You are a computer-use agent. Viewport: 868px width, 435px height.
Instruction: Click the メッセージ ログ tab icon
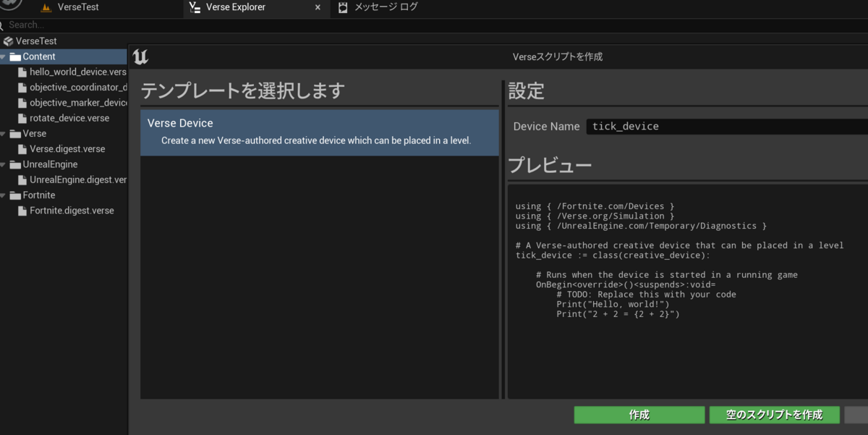pos(342,7)
